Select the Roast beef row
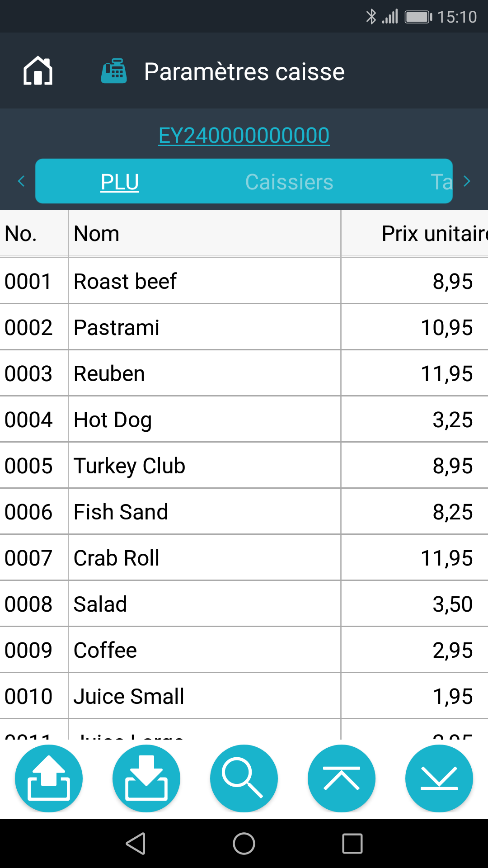The height and width of the screenshot is (868, 488). point(244,281)
